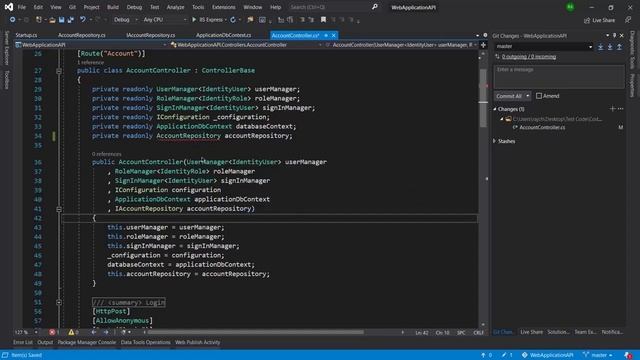Switch to the Startup.cs tab

pyautogui.click(x=26, y=36)
